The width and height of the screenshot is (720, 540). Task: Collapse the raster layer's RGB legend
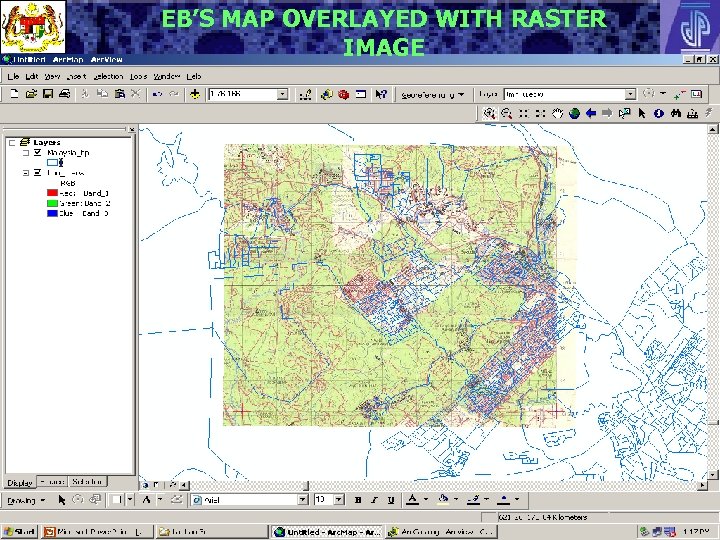click(26, 173)
